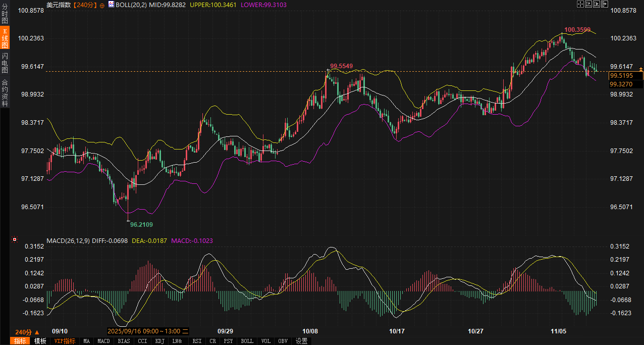Click the jump-to-start axis icon

coord(588,4)
